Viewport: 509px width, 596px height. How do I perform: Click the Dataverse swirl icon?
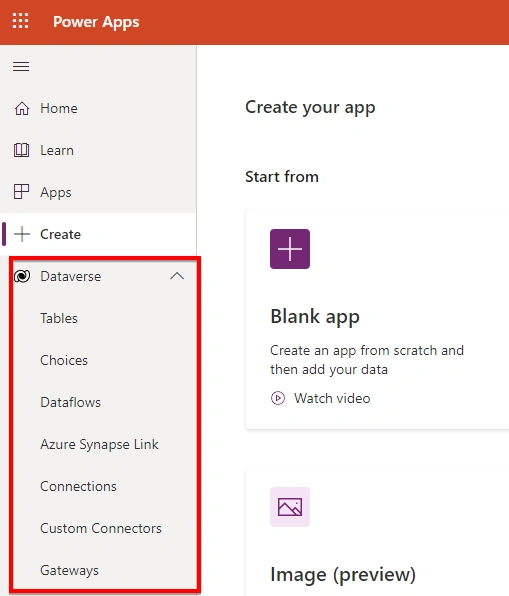click(x=22, y=276)
